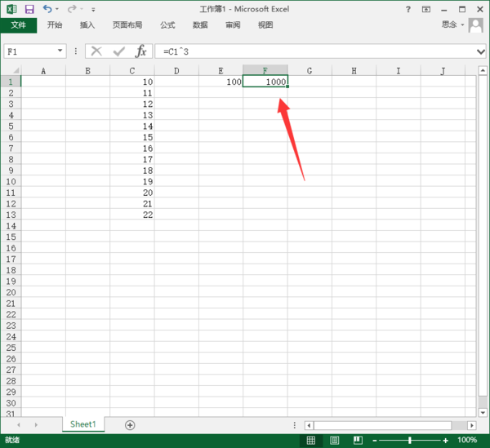Click the 100% zoom level button
The width and height of the screenshot is (490, 448).
pos(467,441)
